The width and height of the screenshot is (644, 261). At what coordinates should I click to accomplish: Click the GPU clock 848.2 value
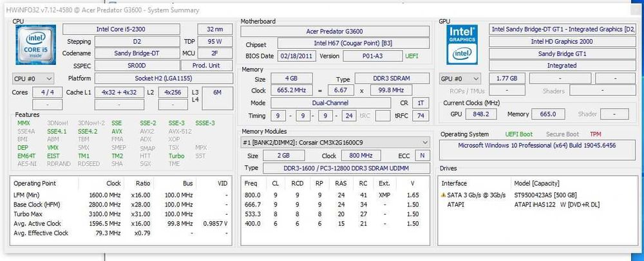[x=481, y=114]
